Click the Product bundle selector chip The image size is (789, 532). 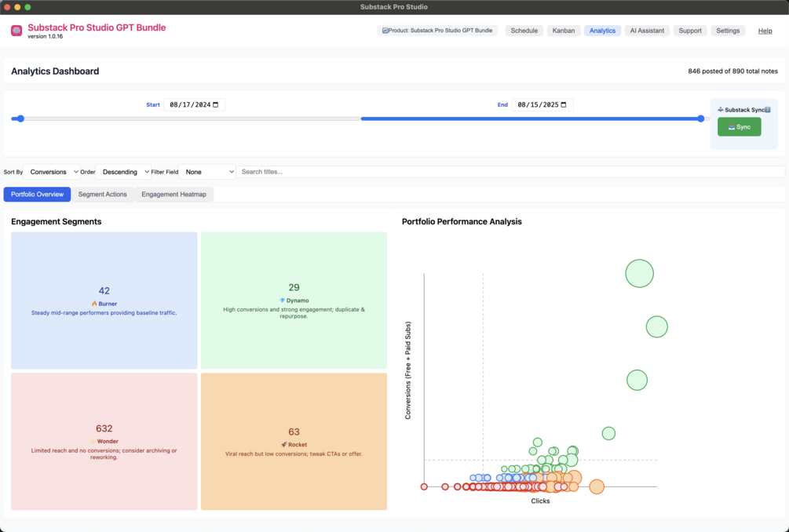pyautogui.click(x=437, y=31)
